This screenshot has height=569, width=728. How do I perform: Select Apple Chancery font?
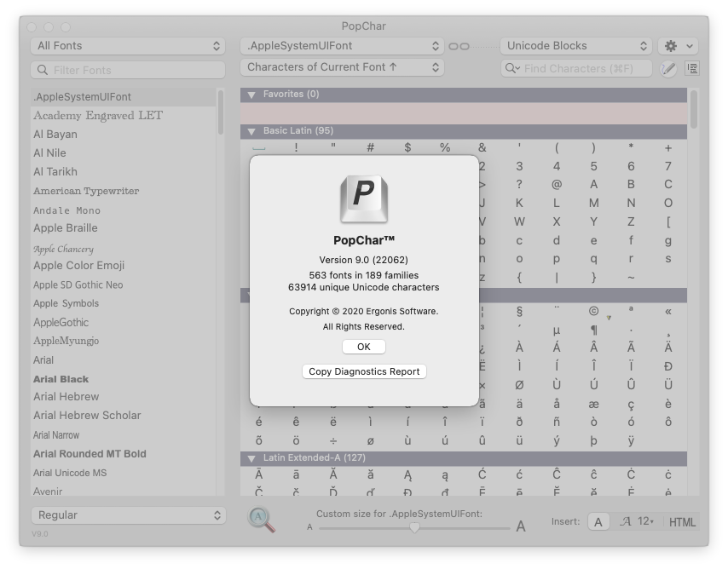[123, 250]
